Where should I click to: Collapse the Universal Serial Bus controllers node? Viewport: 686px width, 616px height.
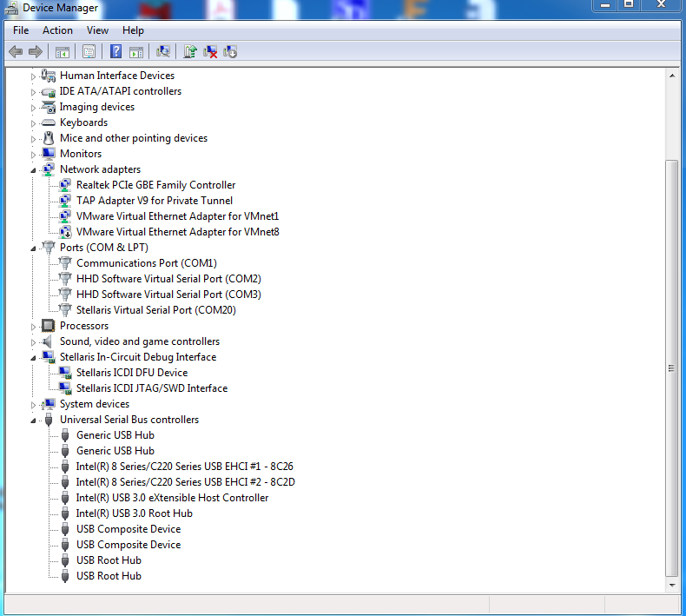coord(33,421)
